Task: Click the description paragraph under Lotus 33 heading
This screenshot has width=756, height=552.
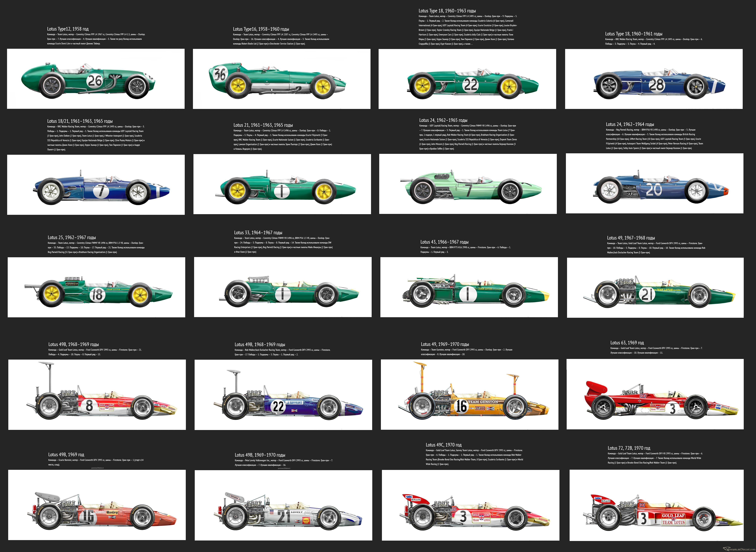Action: [283, 245]
